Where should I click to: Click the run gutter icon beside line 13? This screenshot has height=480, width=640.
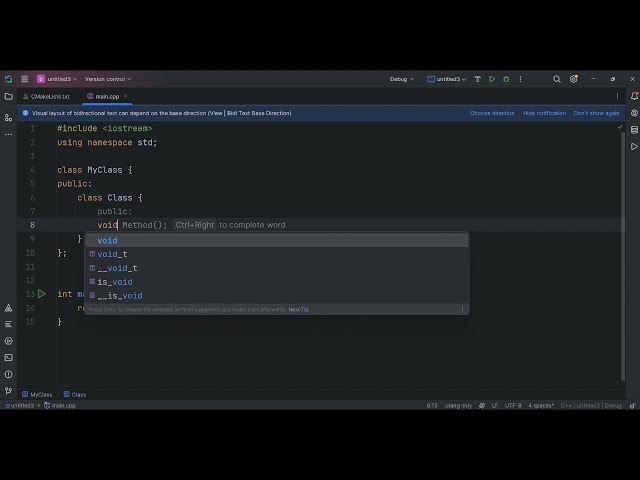(42, 294)
